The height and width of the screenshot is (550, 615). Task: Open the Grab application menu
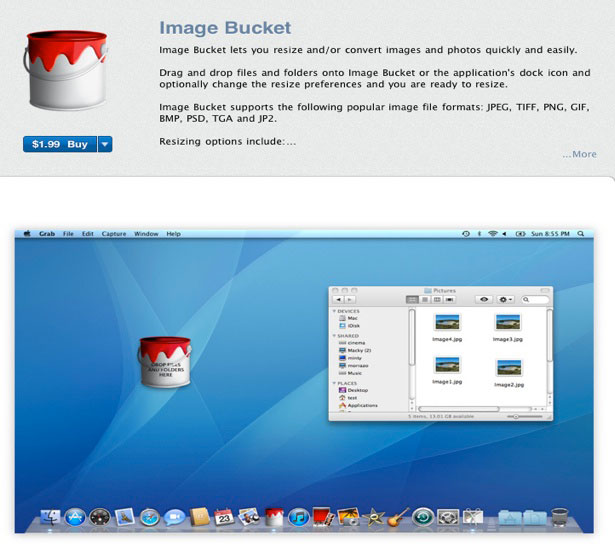tap(47, 234)
